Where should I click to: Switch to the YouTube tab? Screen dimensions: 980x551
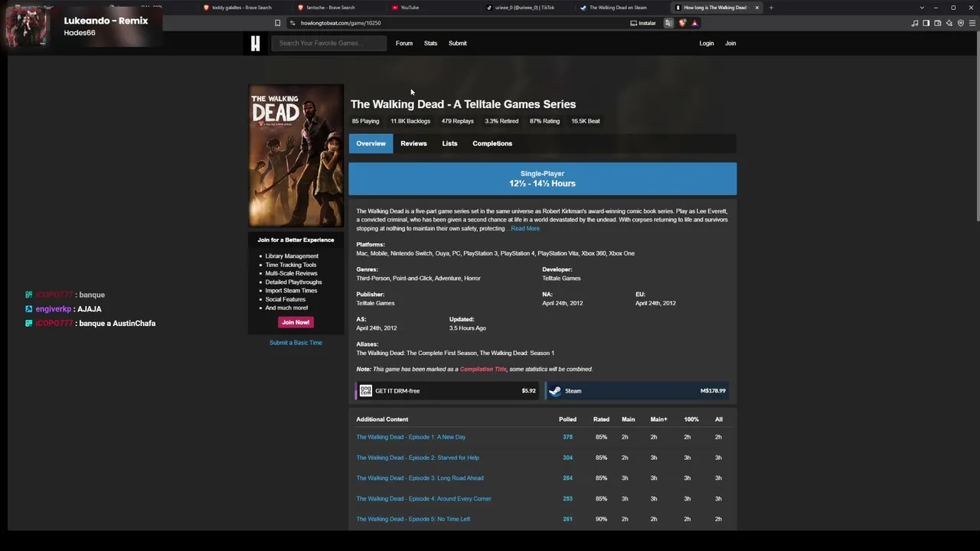[x=410, y=8]
